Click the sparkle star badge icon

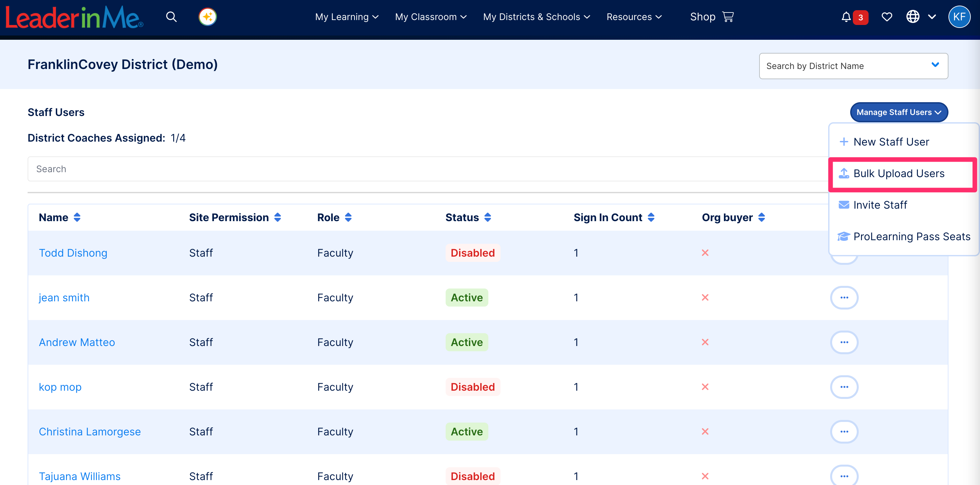click(208, 17)
